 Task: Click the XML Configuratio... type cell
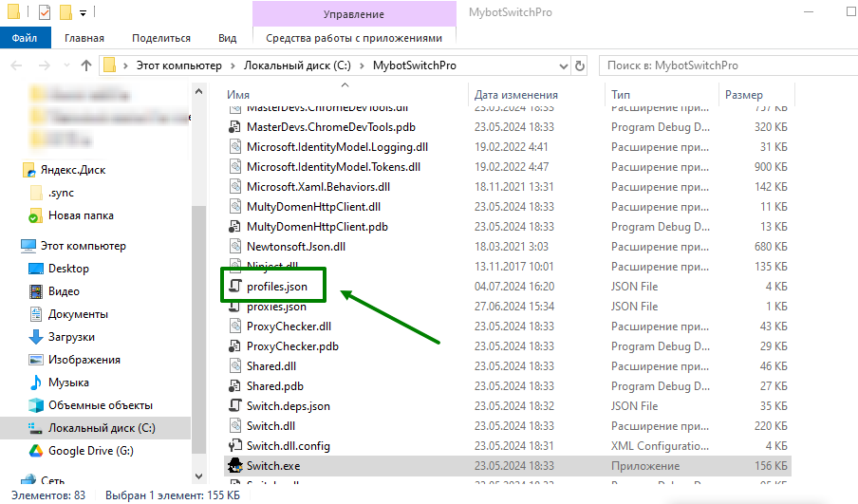[660, 446]
